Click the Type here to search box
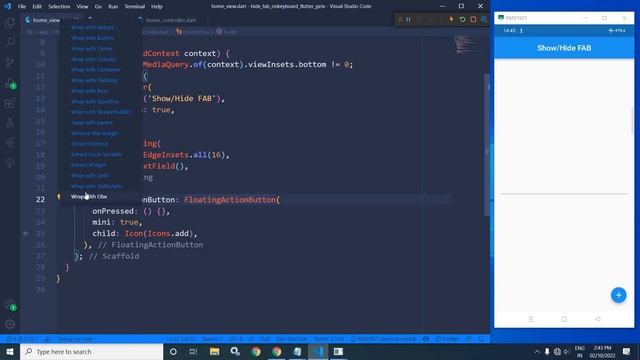Screen dimensions: 640x360 (x=91, y=351)
